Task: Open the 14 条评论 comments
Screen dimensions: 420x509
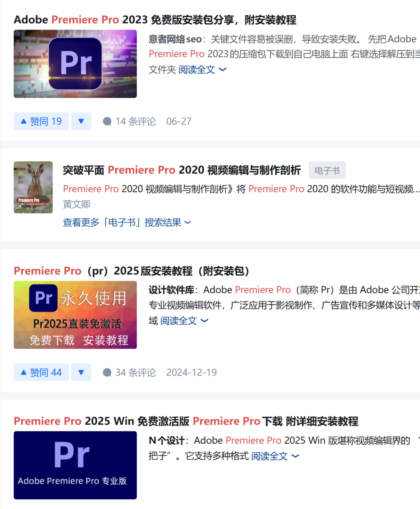Action: coord(129,121)
